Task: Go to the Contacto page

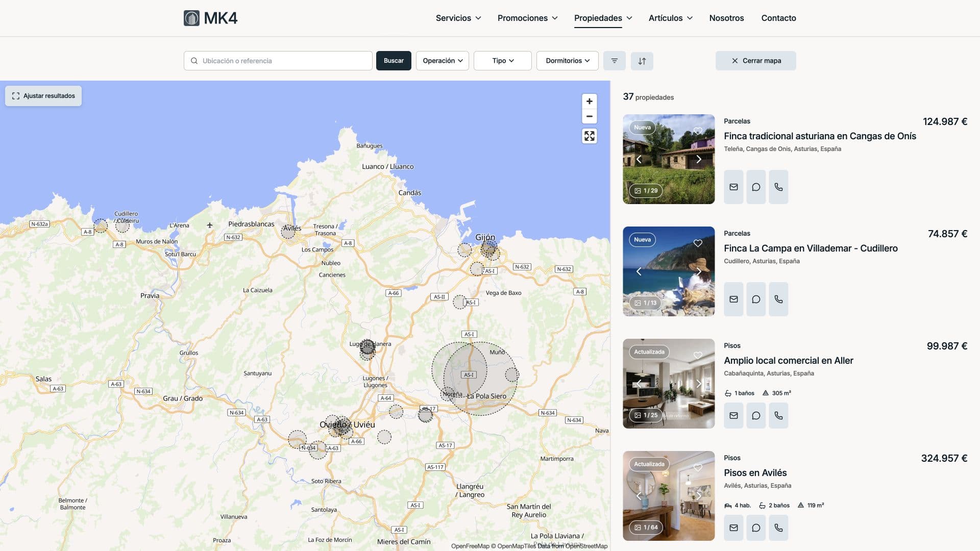Action: (778, 18)
